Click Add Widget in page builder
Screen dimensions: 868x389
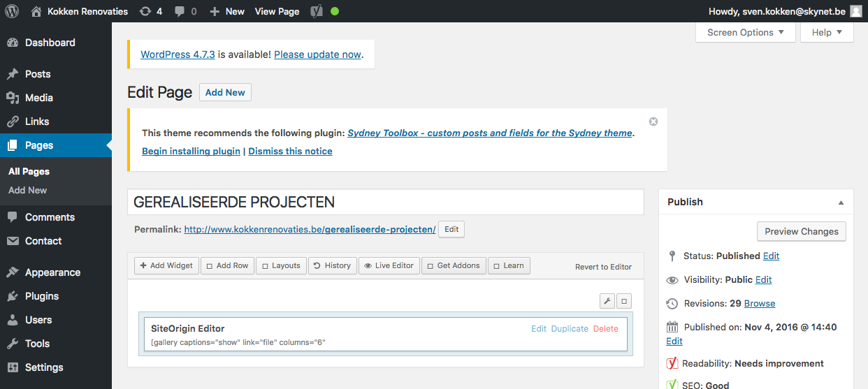click(x=166, y=265)
